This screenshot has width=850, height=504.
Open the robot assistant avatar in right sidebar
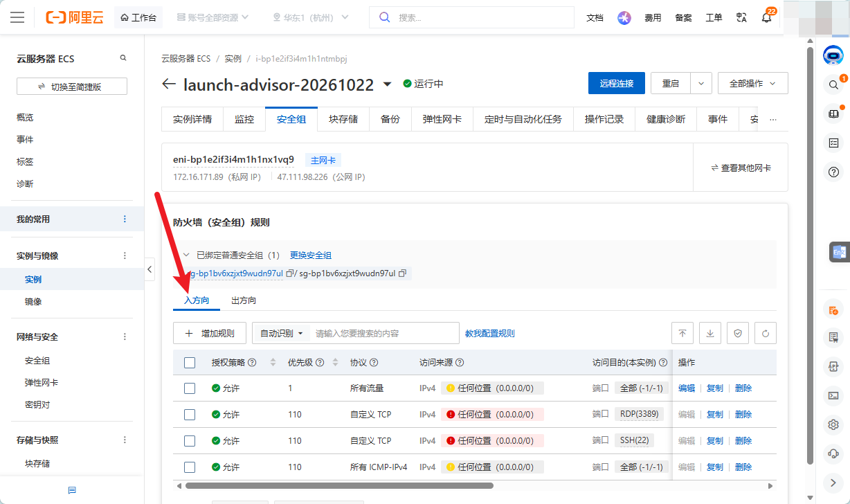[833, 55]
